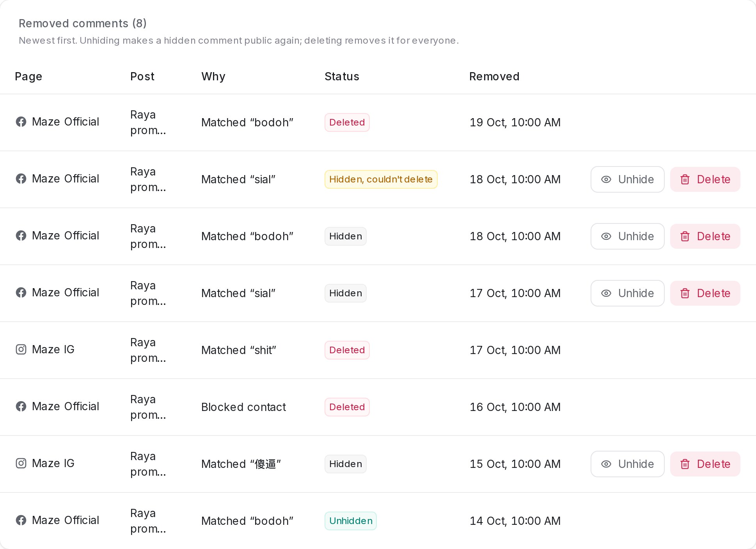Delete the 17 Oct "sial" comment
The height and width of the screenshot is (549, 756).
[705, 293]
